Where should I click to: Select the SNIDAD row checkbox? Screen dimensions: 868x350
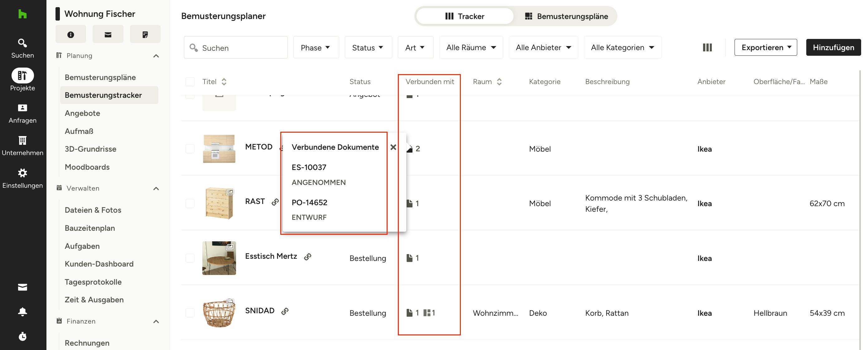pyautogui.click(x=190, y=313)
